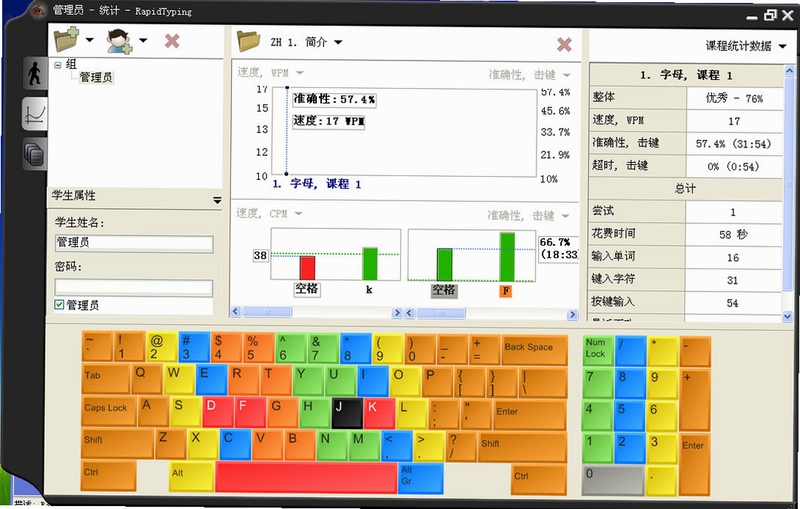The image size is (800, 509).
Task: Click the red D key on keyboard
Action: pyautogui.click(x=218, y=412)
